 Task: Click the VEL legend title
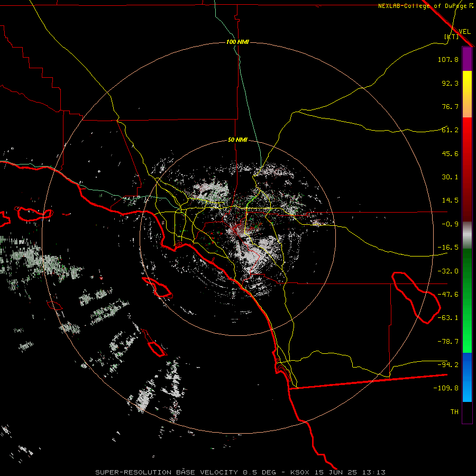464,31
